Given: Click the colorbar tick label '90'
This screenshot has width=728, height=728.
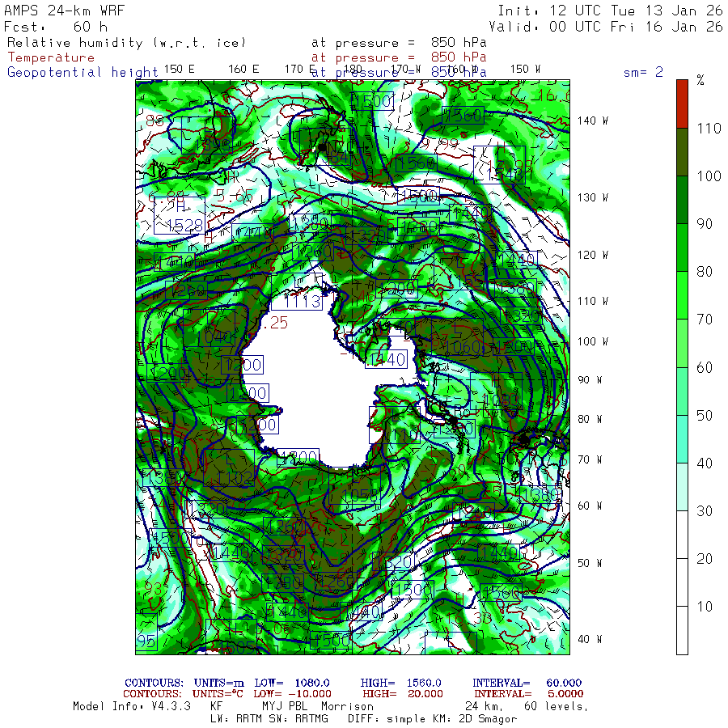Looking at the screenshot, I should pyautogui.click(x=705, y=224).
